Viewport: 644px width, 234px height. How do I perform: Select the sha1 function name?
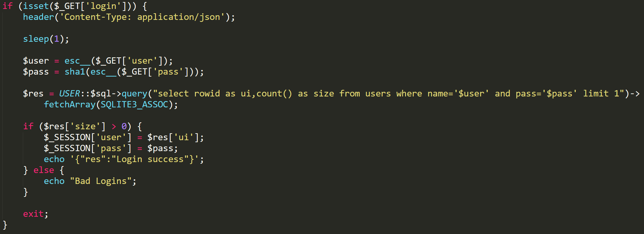click(75, 72)
